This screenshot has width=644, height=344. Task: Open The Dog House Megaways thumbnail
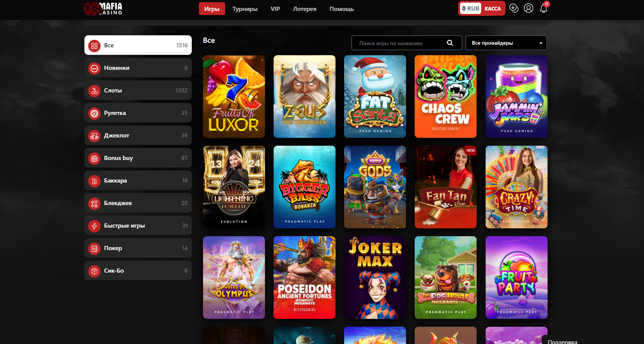pyautogui.click(x=445, y=278)
